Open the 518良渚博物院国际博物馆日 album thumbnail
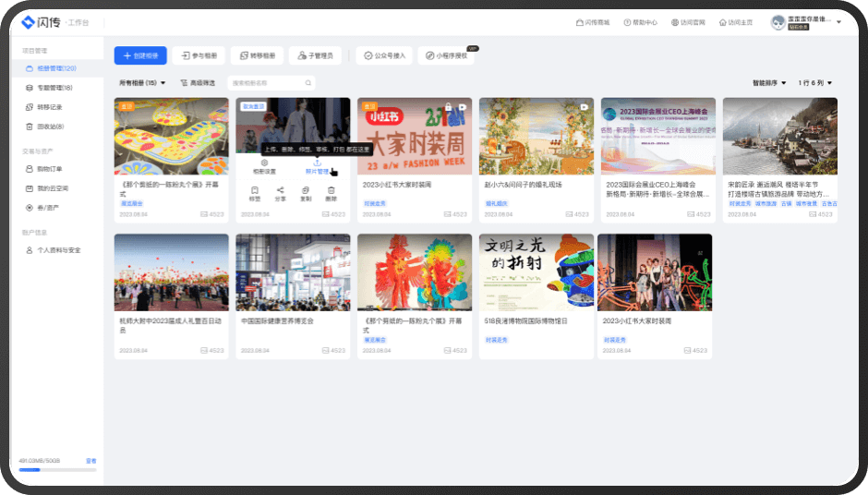Screen dimensions: 868x495 coord(536,272)
